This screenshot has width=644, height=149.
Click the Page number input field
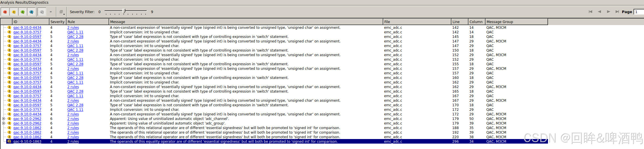639,12
